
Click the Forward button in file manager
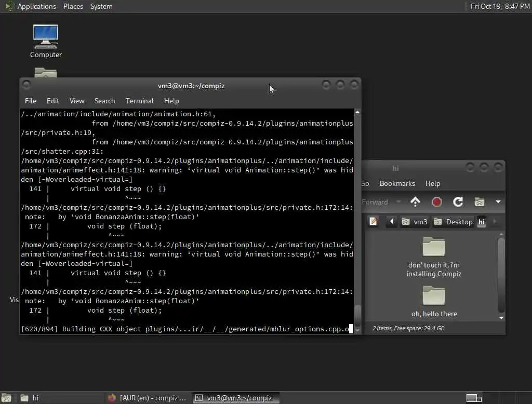(x=375, y=202)
